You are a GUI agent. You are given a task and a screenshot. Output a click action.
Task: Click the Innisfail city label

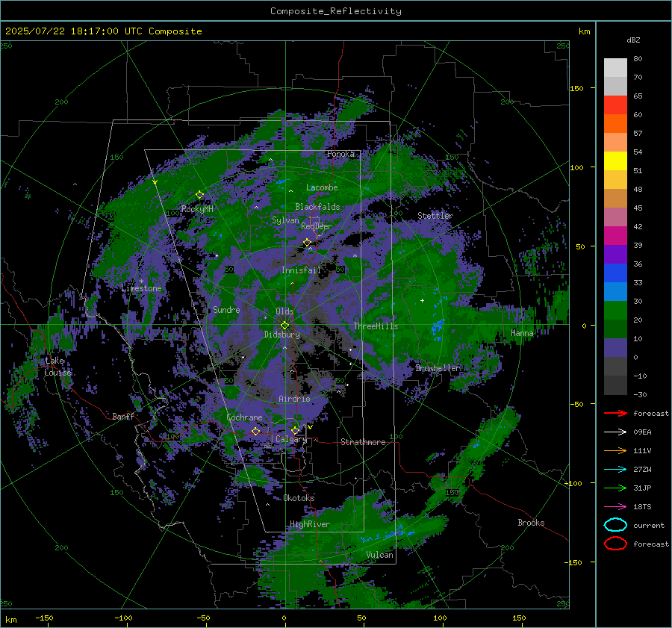[301, 270]
